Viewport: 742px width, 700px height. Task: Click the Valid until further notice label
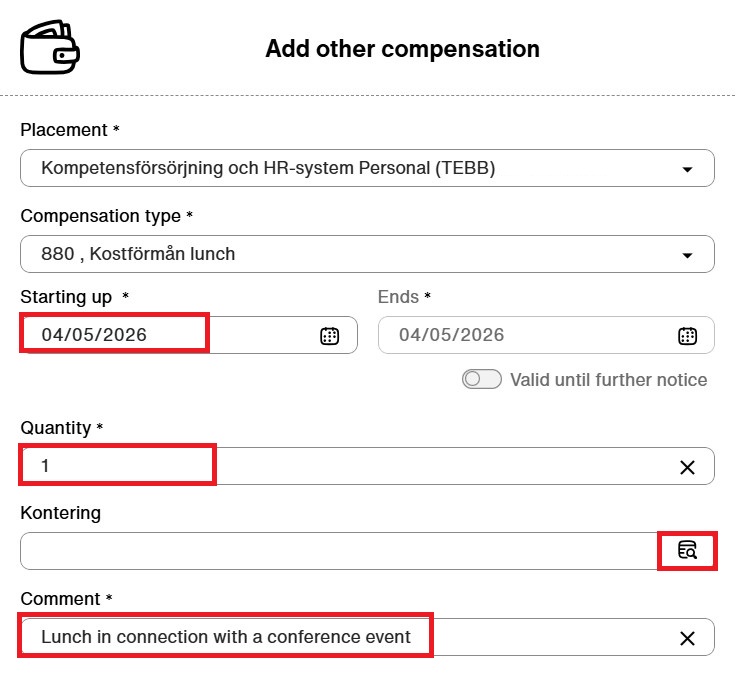[x=609, y=380]
